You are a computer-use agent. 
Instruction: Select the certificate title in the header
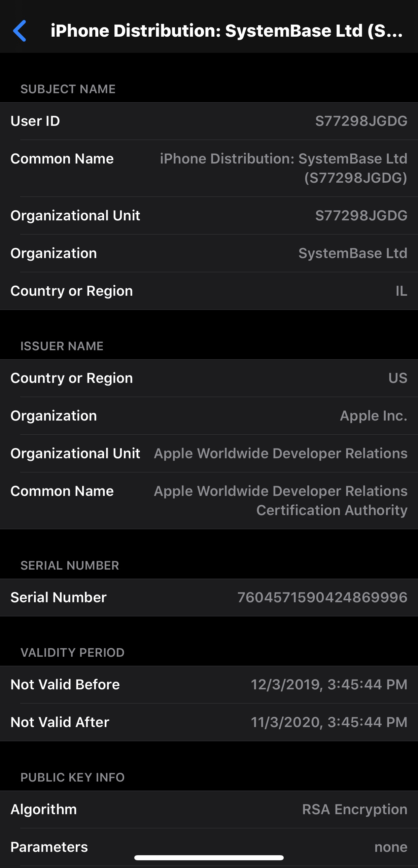(227, 31)
